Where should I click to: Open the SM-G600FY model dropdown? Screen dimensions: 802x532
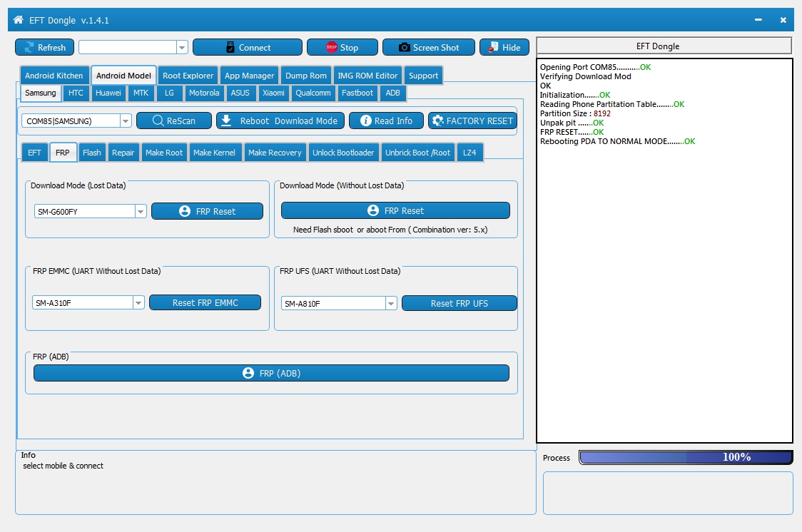coord(141,212)
